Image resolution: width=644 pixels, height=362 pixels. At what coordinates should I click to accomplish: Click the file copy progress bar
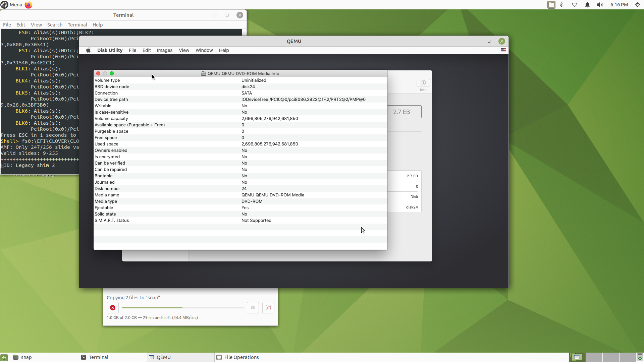[182, 307]
